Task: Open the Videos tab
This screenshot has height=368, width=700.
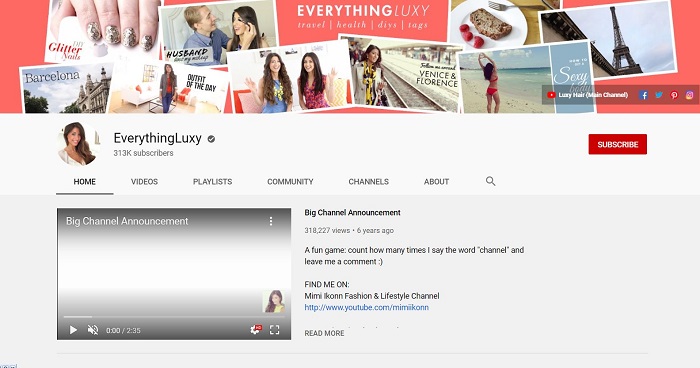Action: 144,182
